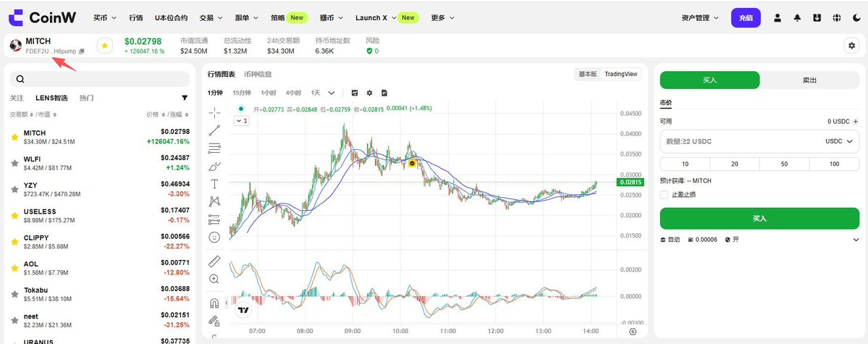Select the chart patterns tool

214,201
